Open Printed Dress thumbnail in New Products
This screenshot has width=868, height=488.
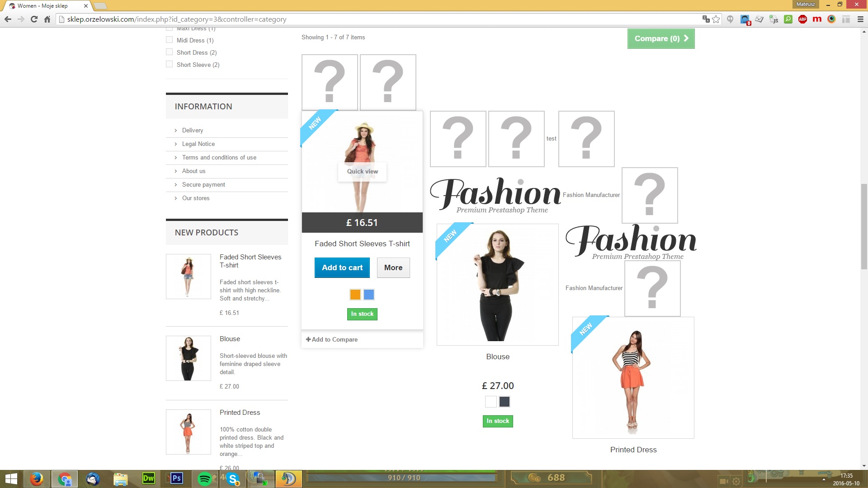coord(189,432)
